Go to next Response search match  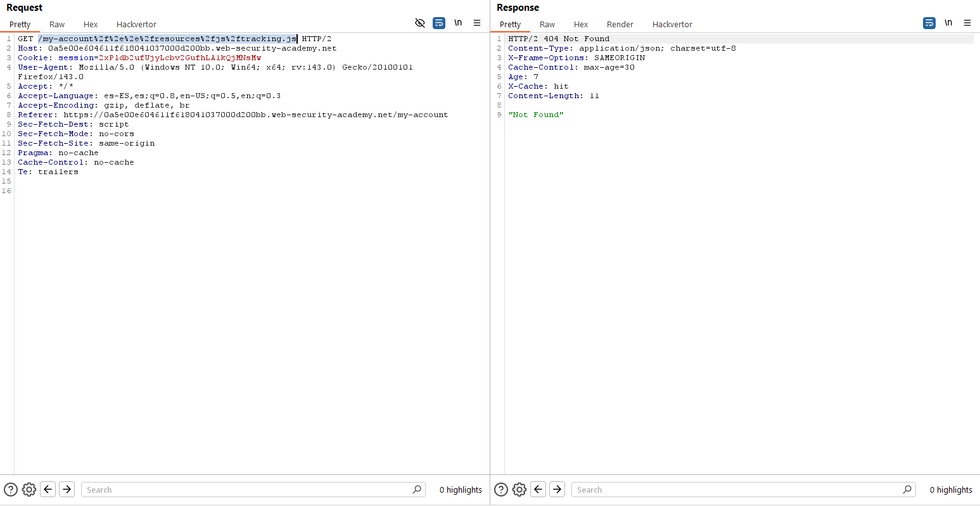tap(557, 490)
